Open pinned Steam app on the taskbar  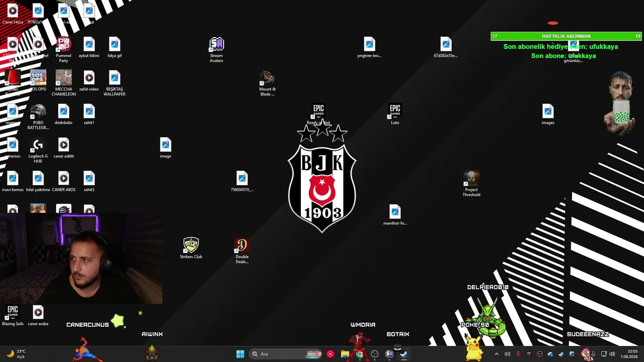point(404,354)
